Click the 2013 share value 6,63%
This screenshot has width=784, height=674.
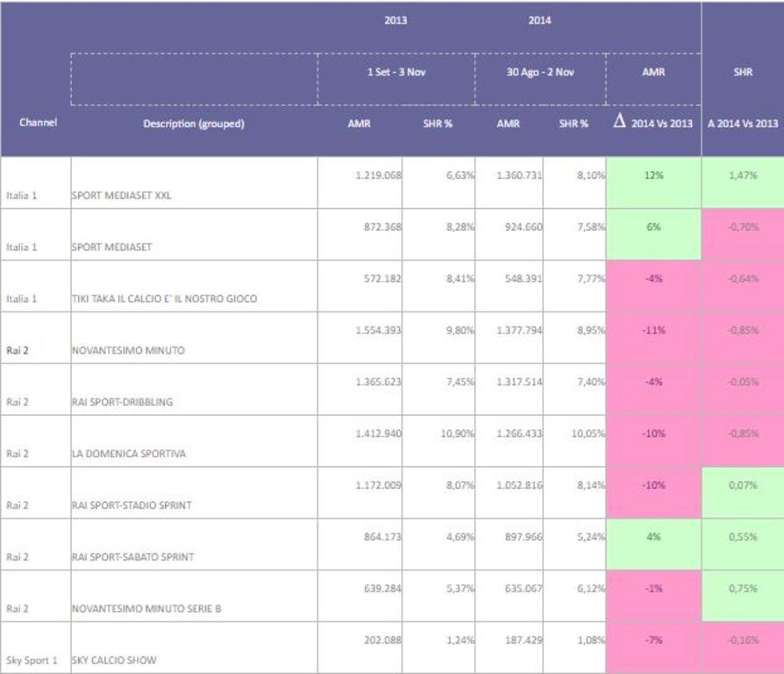click(x=460, y=176)
